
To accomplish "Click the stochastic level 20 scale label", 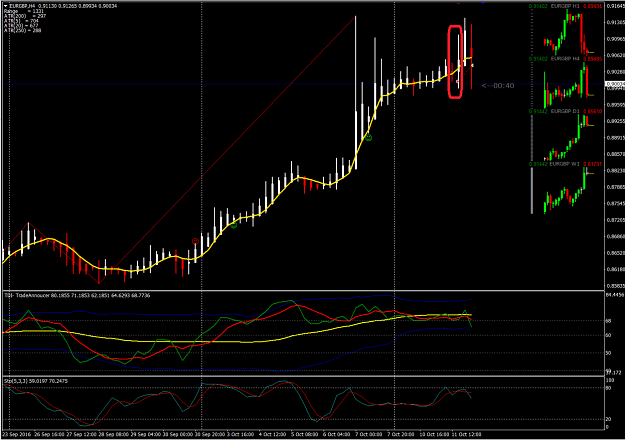I will coord(608,419).
